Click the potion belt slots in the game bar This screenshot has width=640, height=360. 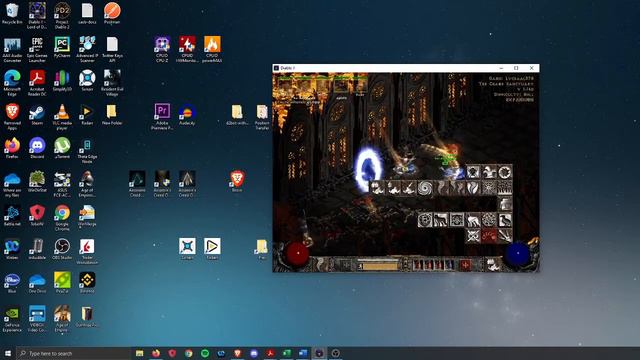(x=433, y=265)
